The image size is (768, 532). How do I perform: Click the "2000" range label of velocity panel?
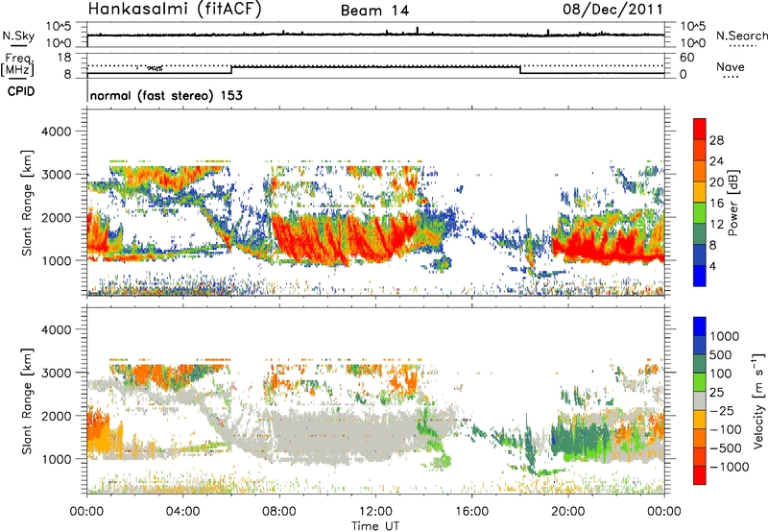click(56, 416)
